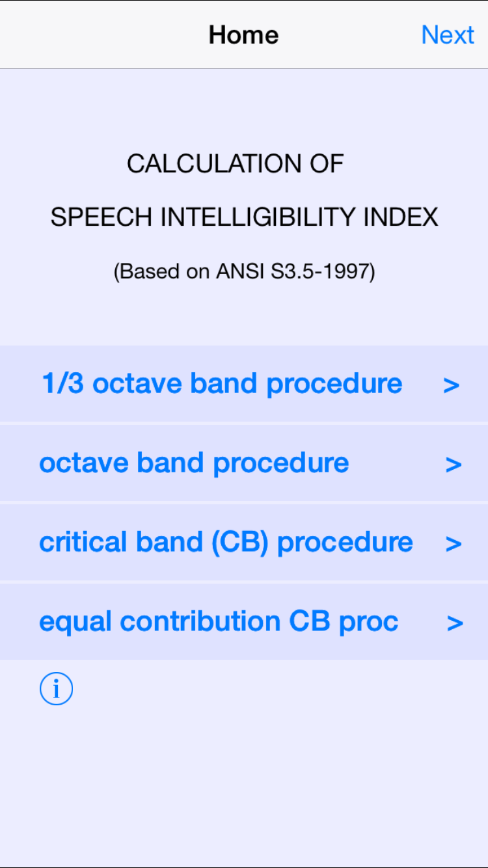The height and width of the screenshot is (868, 488).
Task: Tap the Next navigation link
Action: click(448, 34)
